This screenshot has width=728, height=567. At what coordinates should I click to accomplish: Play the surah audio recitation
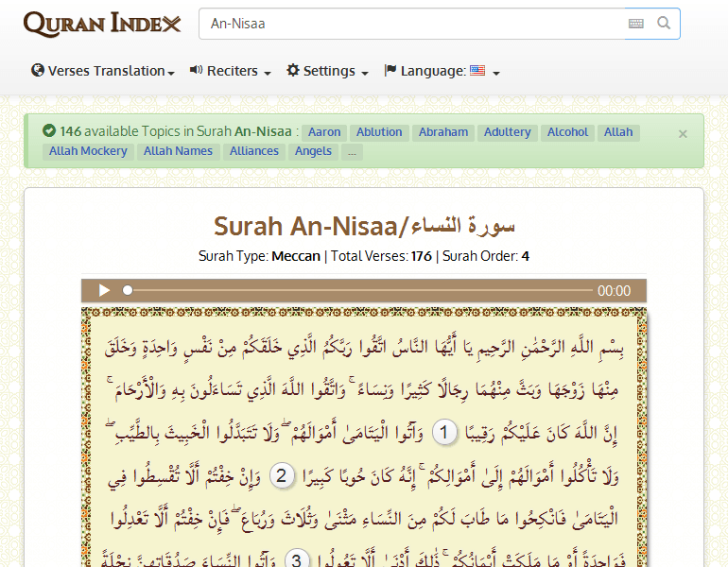pyautogui.click(x=105, y=291)
